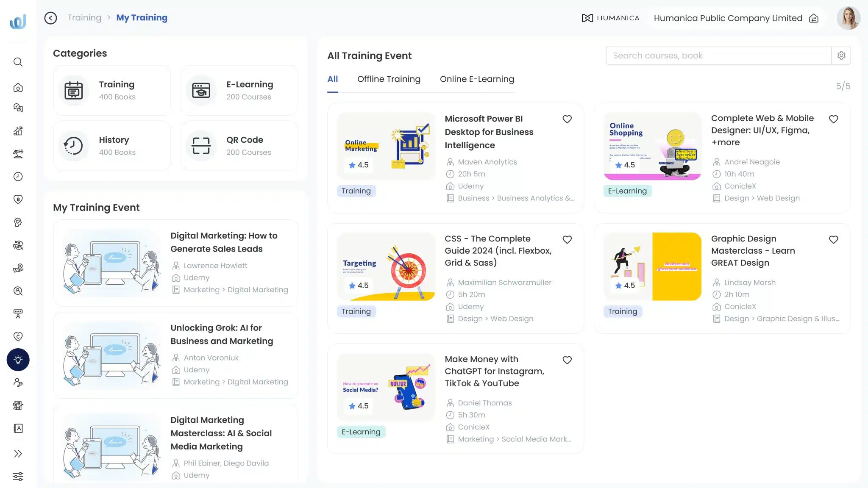Click the E-Learning category icon
The image size is (868, 488).
200,90
